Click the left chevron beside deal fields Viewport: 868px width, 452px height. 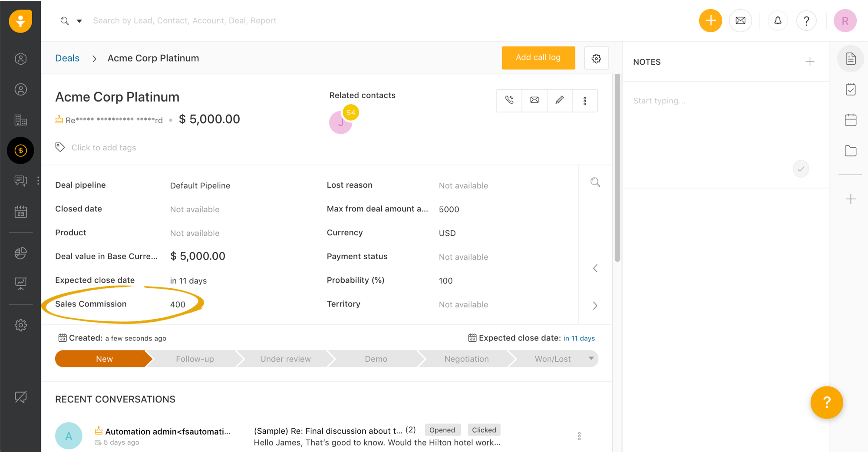coord(595,268)
